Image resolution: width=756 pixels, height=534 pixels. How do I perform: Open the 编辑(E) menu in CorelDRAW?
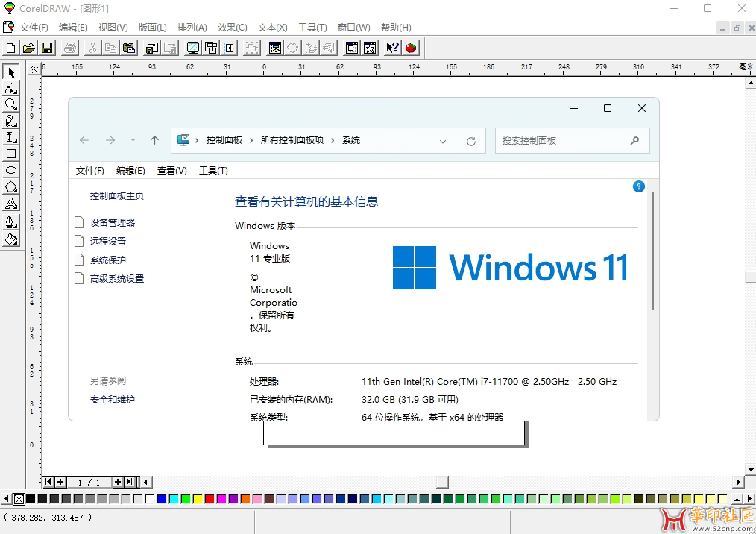(x=73, y=28)
